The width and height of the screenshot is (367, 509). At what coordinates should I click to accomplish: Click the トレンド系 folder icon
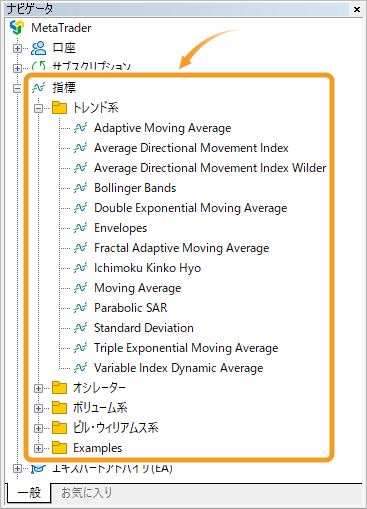pos(59,108)
